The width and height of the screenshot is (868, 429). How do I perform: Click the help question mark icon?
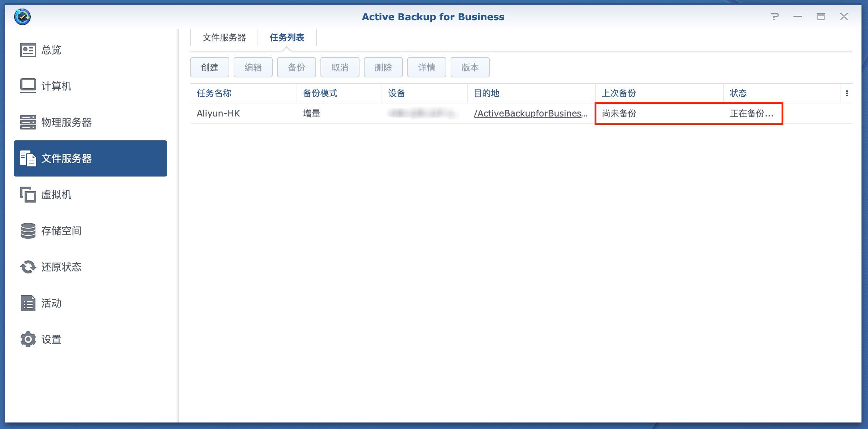click(775, 17)
